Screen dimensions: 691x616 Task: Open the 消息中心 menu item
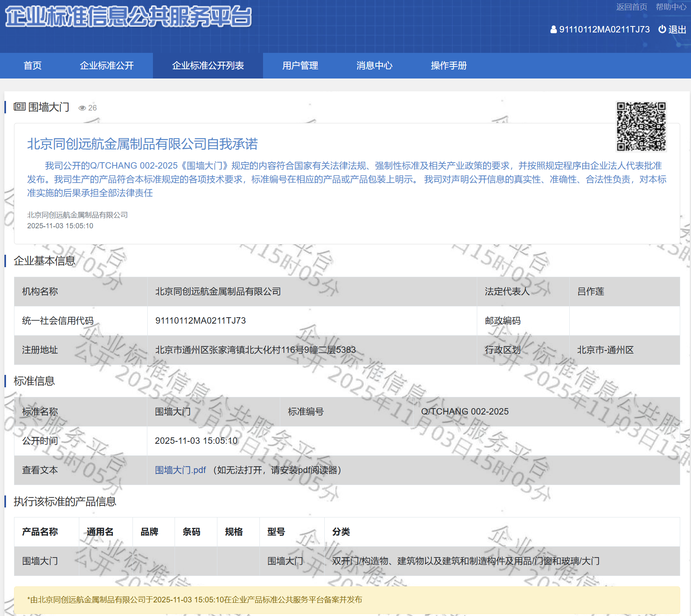tap(374, 66)
